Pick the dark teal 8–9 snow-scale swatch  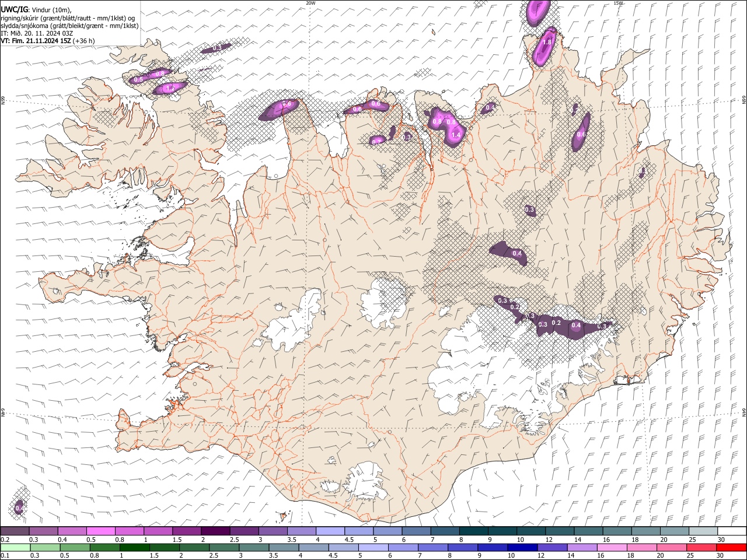(x=474, y=531)
